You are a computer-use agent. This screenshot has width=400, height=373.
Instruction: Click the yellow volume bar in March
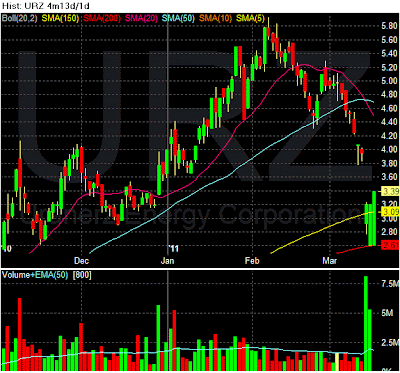(337, 363)
